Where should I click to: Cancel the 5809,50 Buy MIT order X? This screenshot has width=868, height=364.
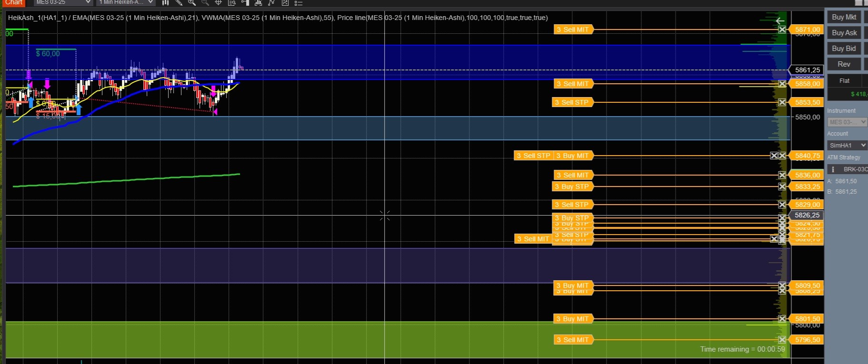click(x=782, y=285)
